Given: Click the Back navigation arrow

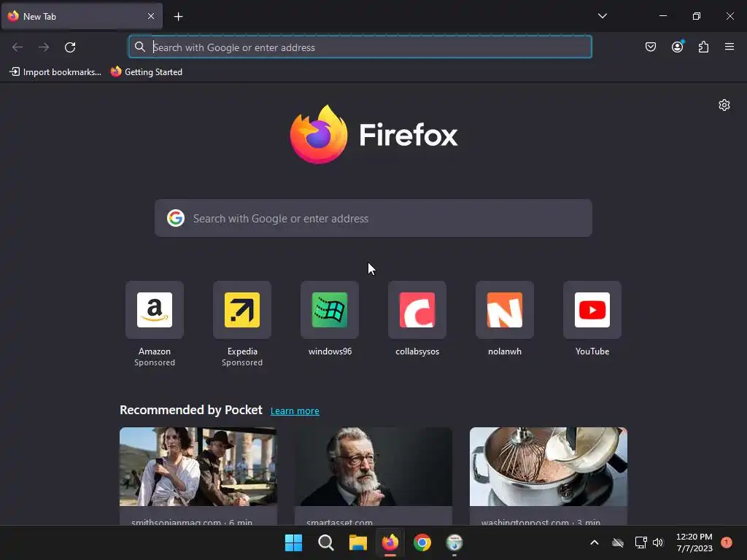Looking at the screenshot, I should click(x=18, y=47).
